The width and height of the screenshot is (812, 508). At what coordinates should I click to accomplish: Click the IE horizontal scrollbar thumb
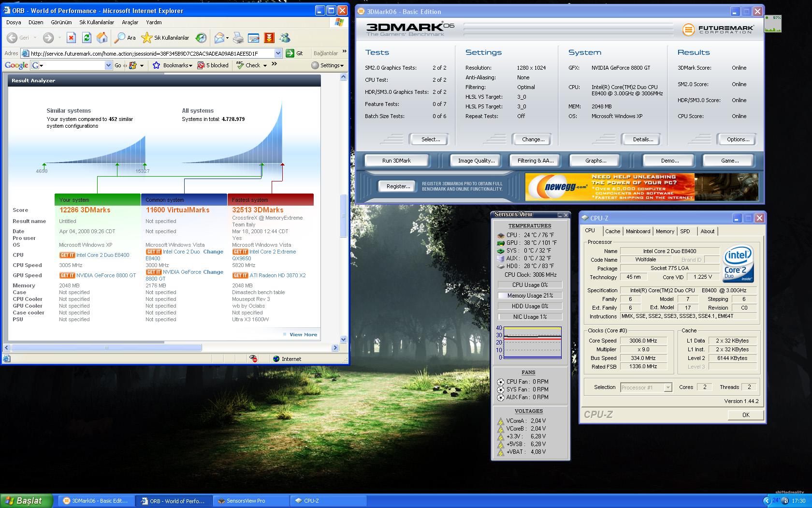tap(106, 347)
